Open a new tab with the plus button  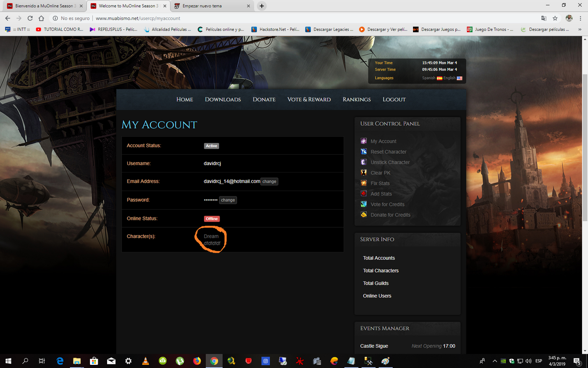coord(262,6)
